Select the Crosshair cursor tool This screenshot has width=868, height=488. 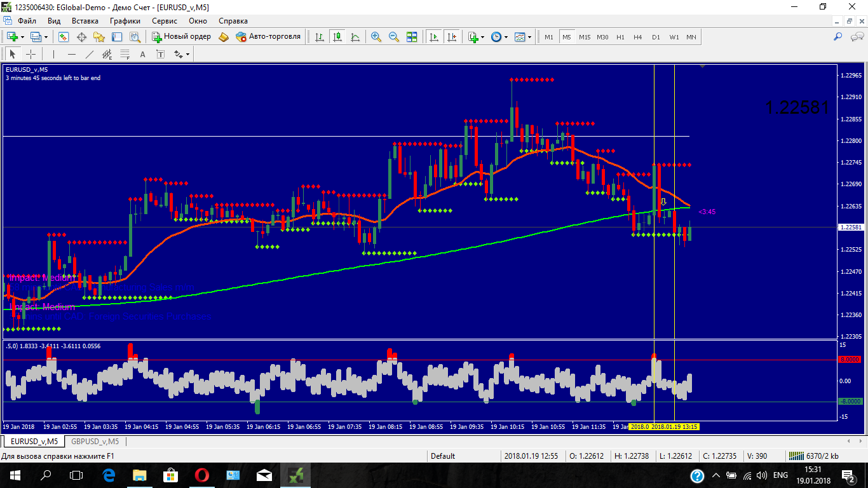click(31, 54)
